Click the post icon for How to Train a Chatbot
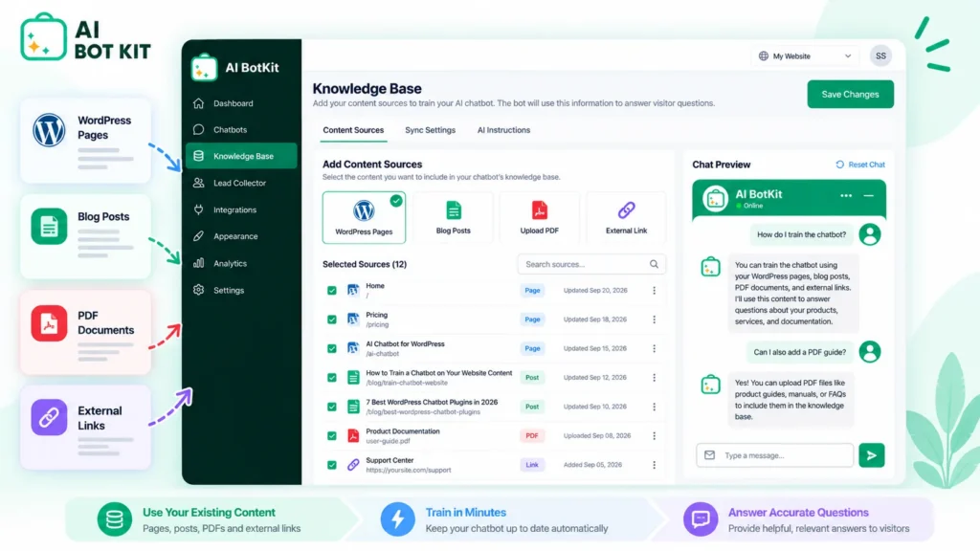This screenshot has height=551, width=980. coord(353,377)
